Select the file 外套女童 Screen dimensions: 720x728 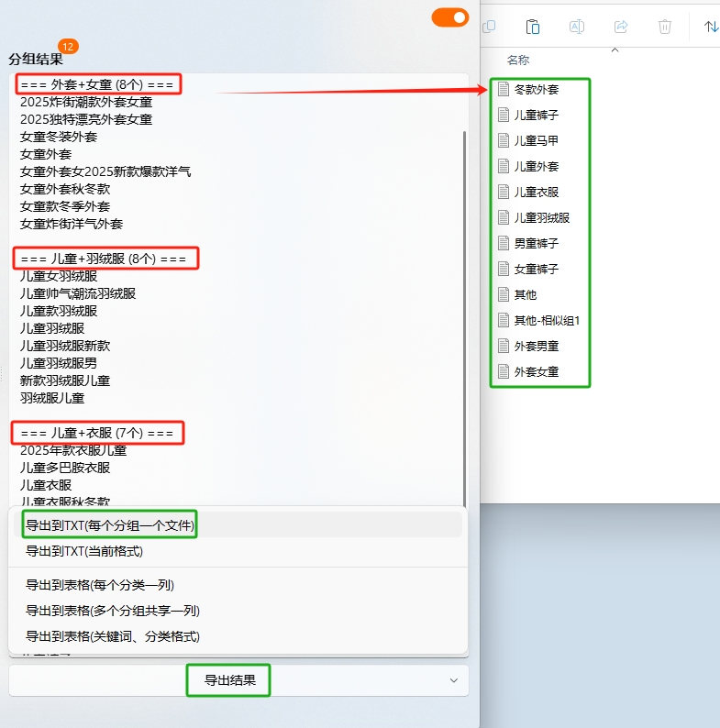click(x=537, y=371)
